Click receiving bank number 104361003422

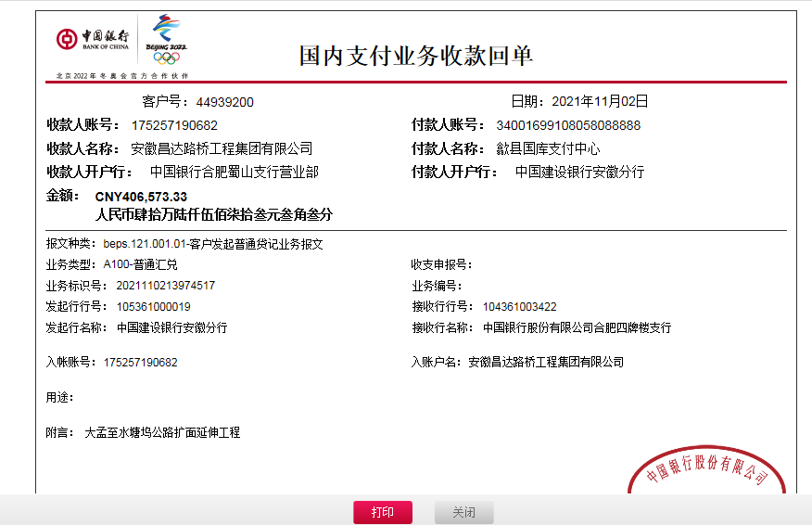519,307
